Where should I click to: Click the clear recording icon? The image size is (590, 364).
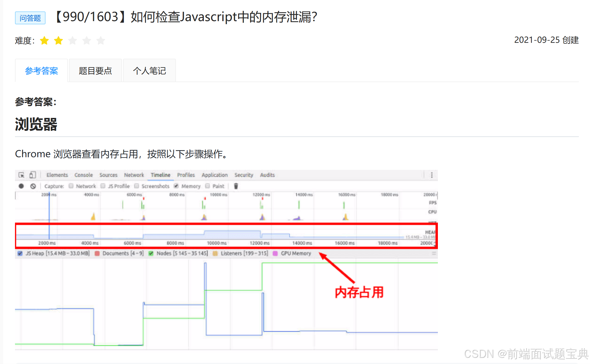point(33,186)
